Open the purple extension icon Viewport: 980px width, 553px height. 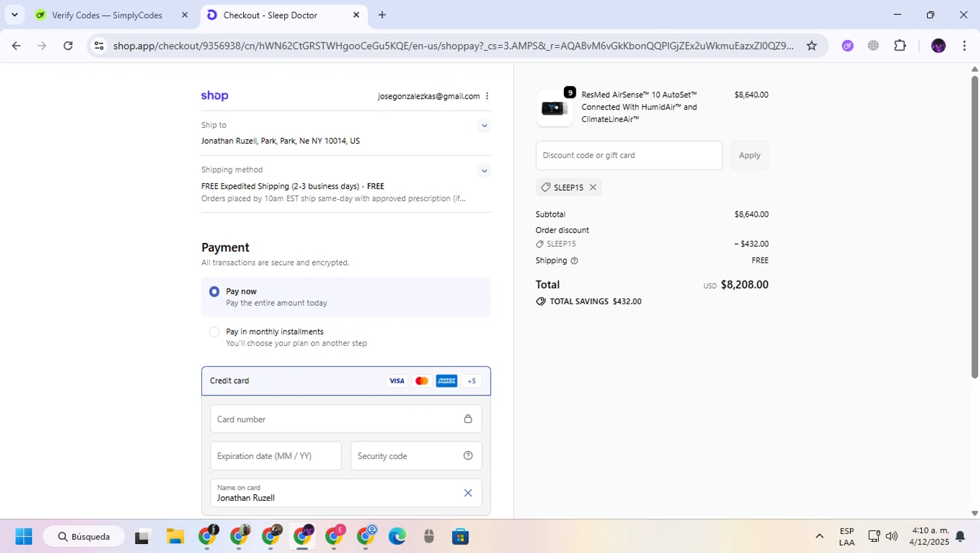[848, 46]
